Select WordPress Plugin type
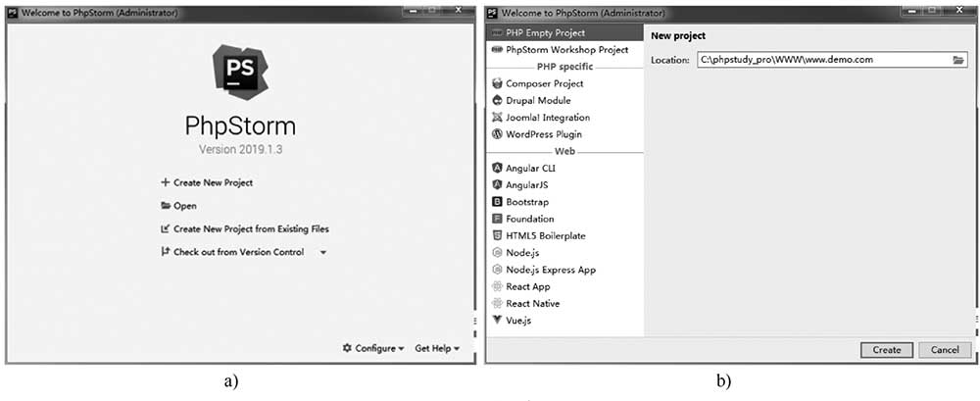The height and width of the screenshot is (401, 980). (x=564, y=134)
